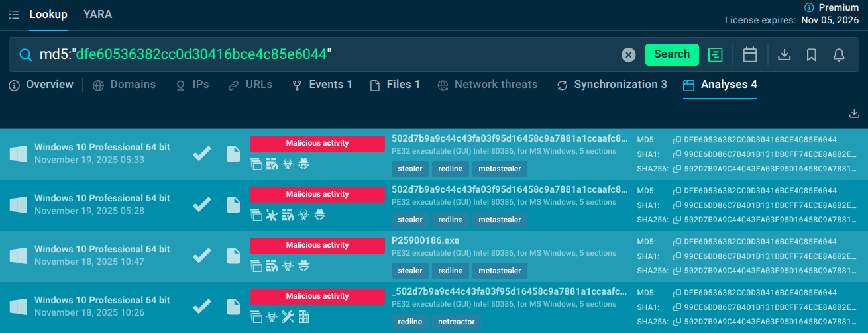Copy SHA256 hash of the P25900186.exe row

click(677, 271)
